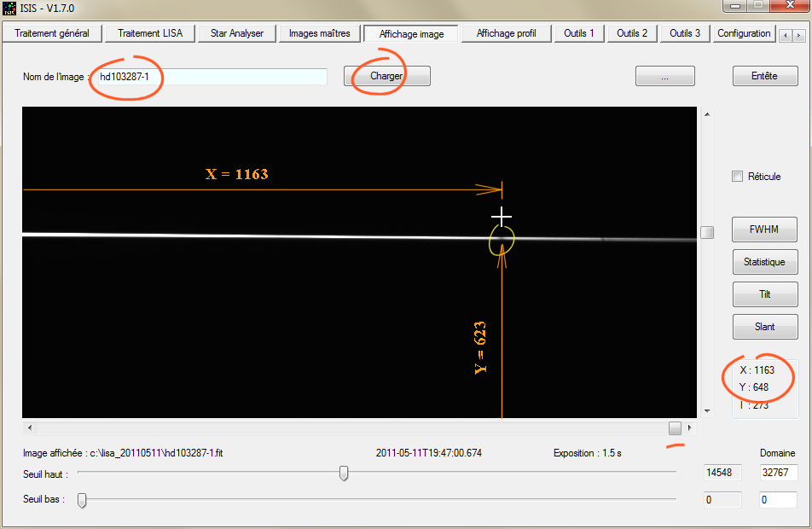The width and height of the screenshot is (812, 529).
Task: Click the horizontal scrollbar right arrow
Action: point(689,428)
